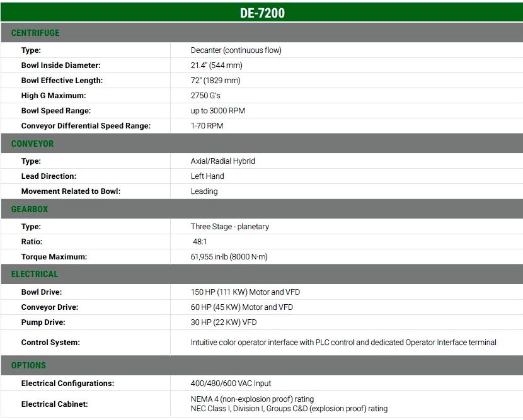Click the DE-7200 table title
This screenshot has width=523, height=420.
[x=262, y=13]
